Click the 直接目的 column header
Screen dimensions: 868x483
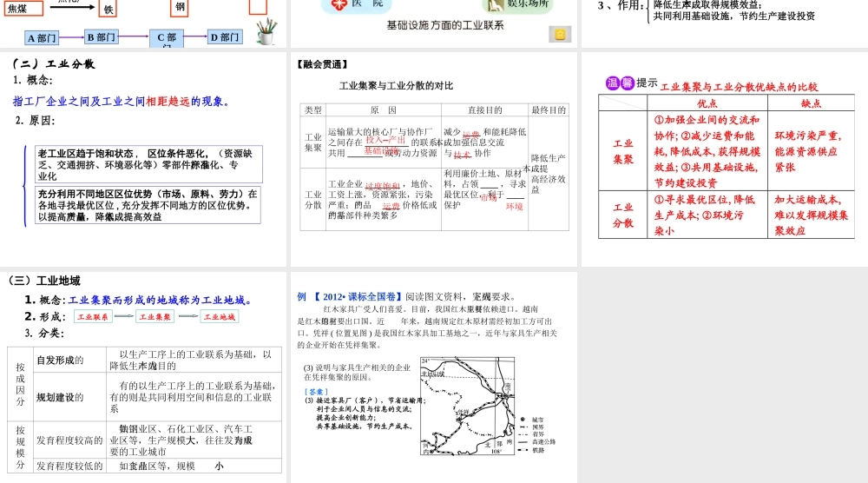(485, 109)
